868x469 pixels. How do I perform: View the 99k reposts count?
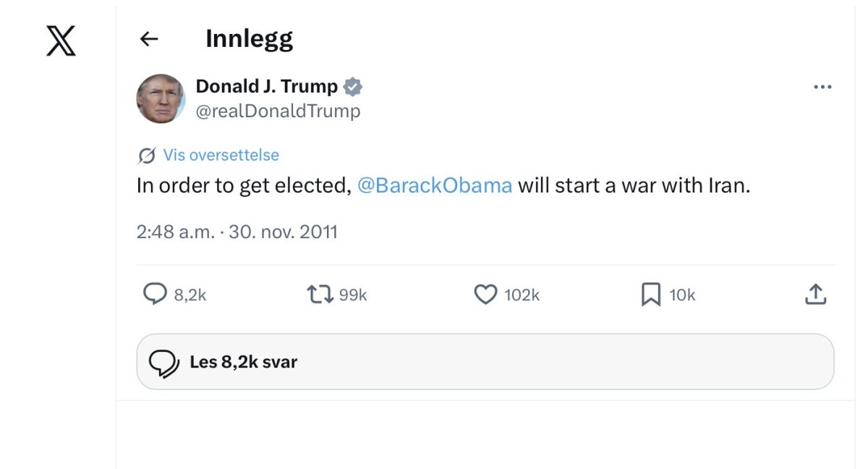353,295
